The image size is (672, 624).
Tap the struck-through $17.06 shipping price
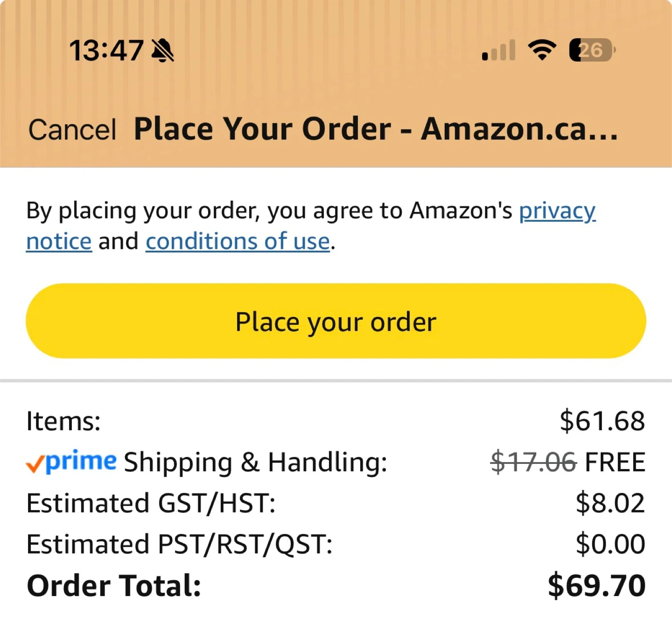point(534,462)
